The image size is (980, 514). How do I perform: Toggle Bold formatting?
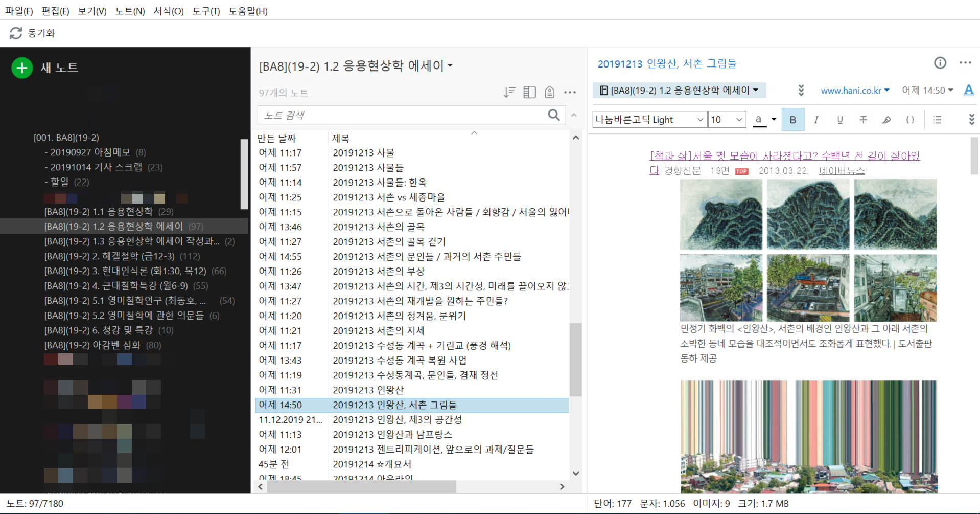tap(793, 120)
